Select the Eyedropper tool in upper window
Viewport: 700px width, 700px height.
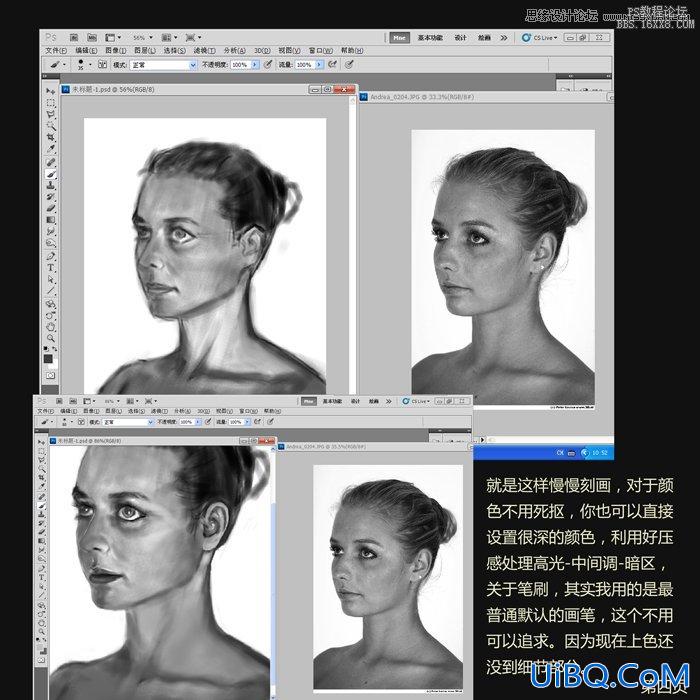(50, 149)
